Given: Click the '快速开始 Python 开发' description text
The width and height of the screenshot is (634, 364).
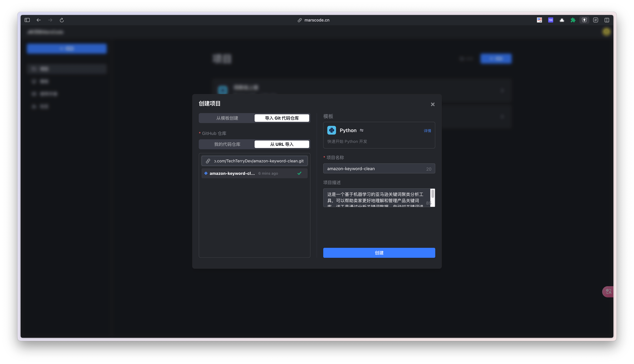Looking at the screenshot, I should coord(347,141).
